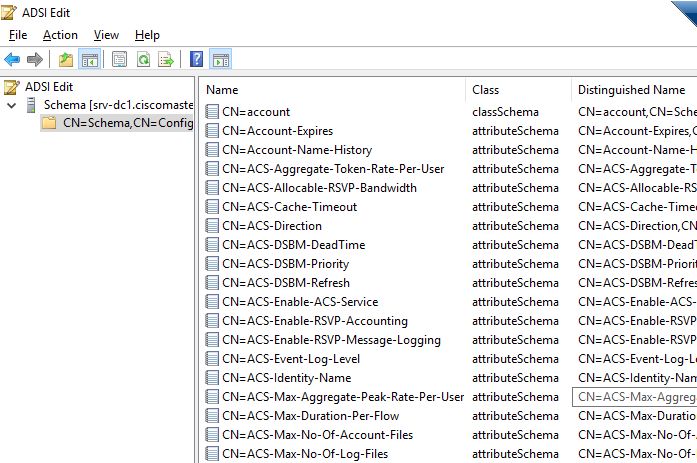Image resolution: width=697 pixels, height=463 pixels.
Task: Click the icon beside CN=ACS-Event-Log-Level
Action: click(212, 359)
